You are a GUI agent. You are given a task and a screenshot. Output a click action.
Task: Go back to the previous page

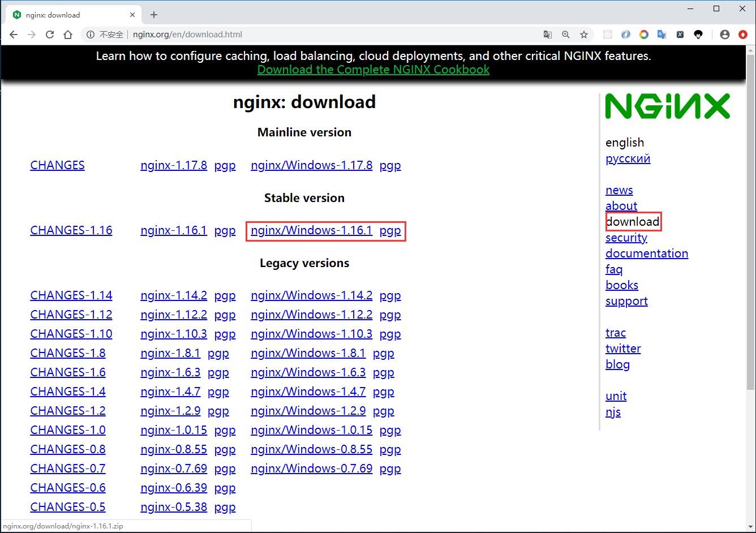tap(14, 35)
